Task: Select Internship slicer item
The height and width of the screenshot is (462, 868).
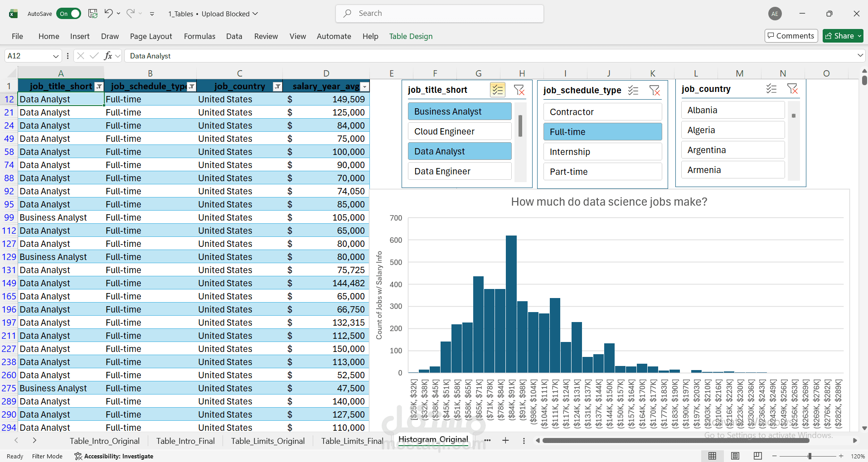Action: tap(603, 152)
